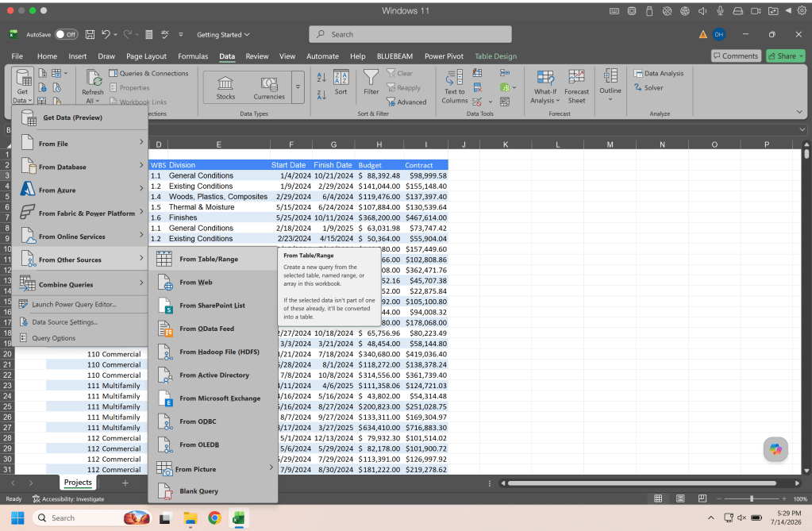Open the Getting Started title dropdown
Screen dimensions: 812x531
coord(223,35)
